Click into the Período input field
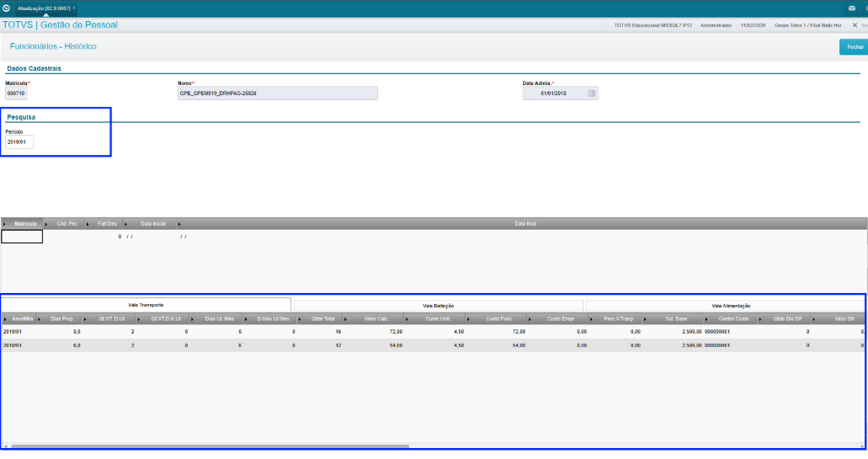 [x=19, y=141]
